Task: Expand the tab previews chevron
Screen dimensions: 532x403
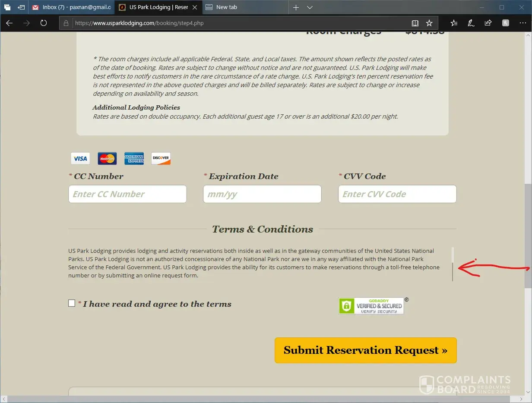Action: click(310, 7)
